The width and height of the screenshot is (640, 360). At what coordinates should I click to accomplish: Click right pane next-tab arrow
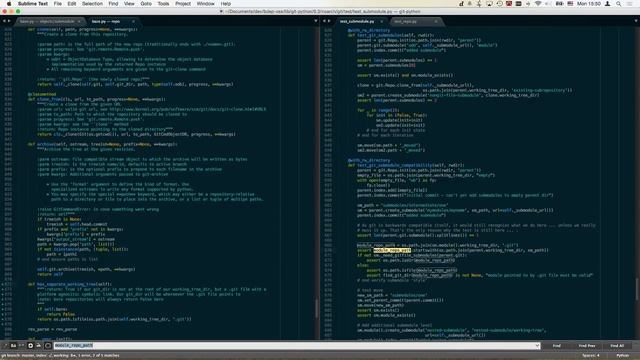[329, 21]
